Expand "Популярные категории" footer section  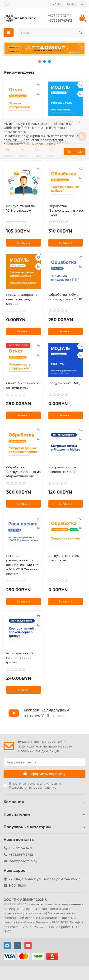(x=45, y=827)
